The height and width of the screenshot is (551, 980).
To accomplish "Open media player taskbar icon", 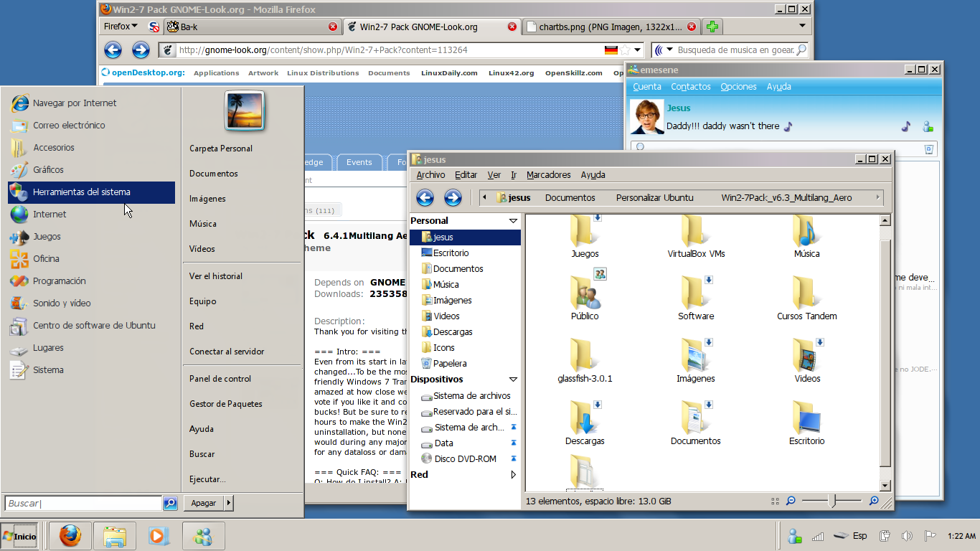I will coord(159,536).
